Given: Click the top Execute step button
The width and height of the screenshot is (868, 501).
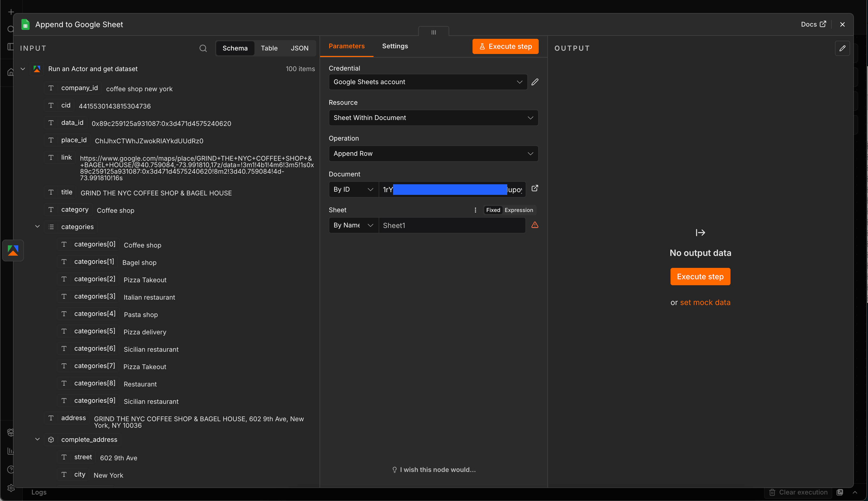Looking at the screenshot, I should coord(505,46).
